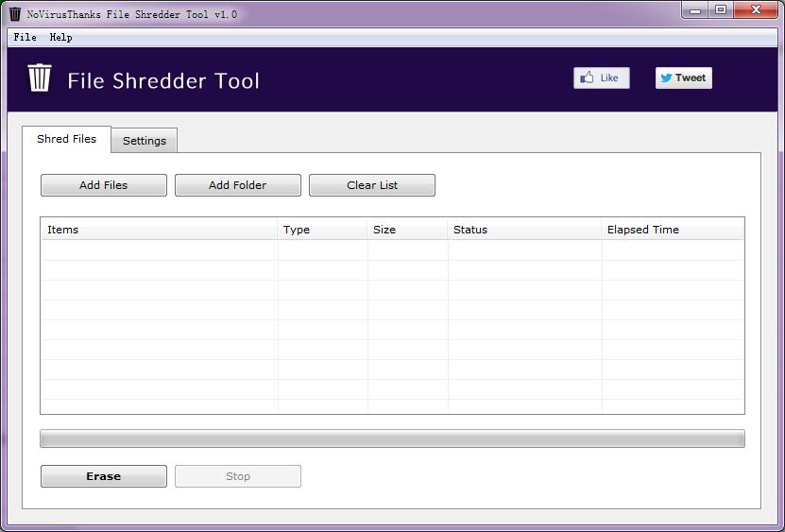Click the Clear List button
This screenshot has height=532, width=785.
click(x=372, y=185)
